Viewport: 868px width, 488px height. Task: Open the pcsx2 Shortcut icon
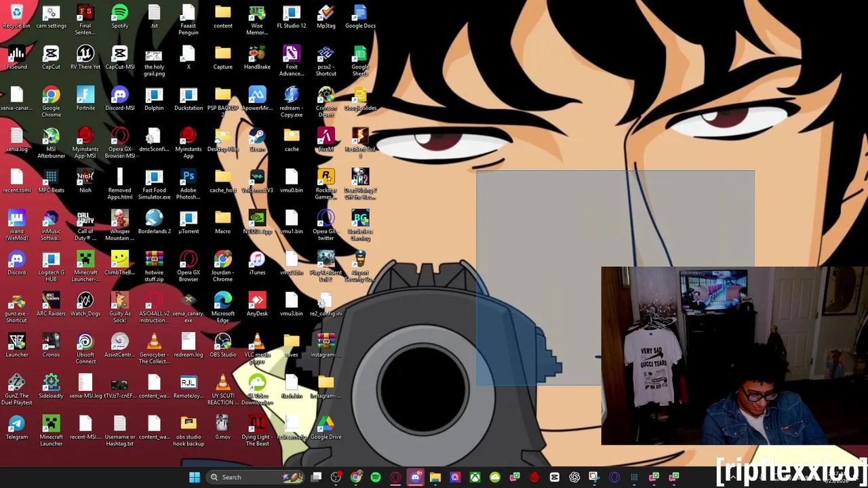[x=325, y=61]
